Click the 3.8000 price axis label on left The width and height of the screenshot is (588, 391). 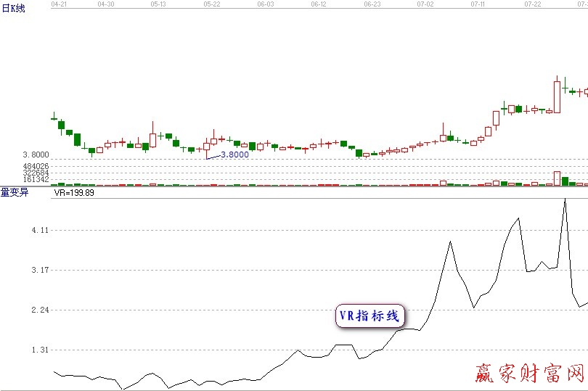coord(36,155)
